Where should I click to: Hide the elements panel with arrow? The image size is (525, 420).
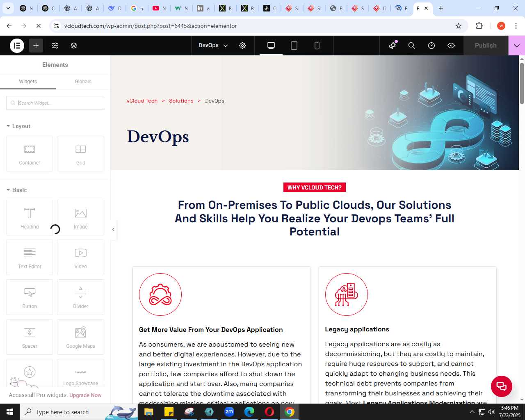click(114, 230)
